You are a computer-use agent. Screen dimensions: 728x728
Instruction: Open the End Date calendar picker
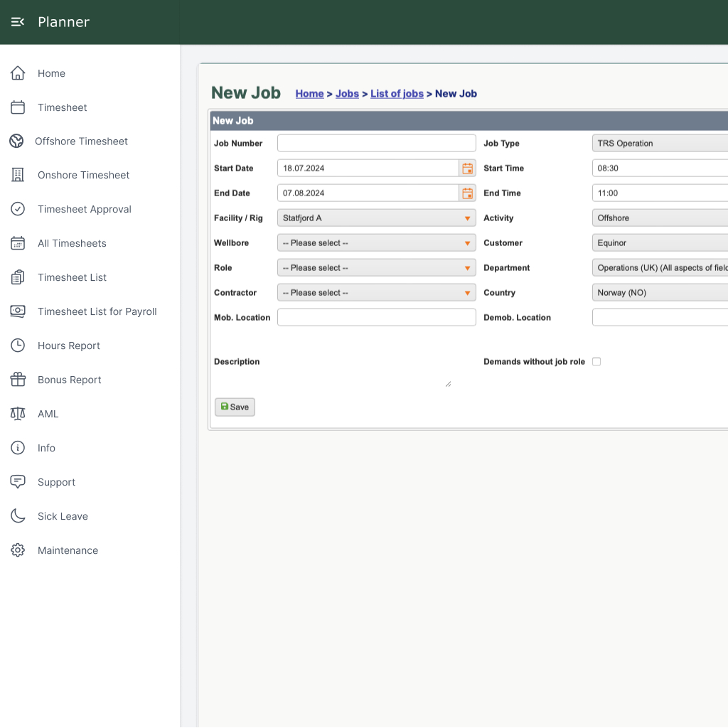point(468,193)
